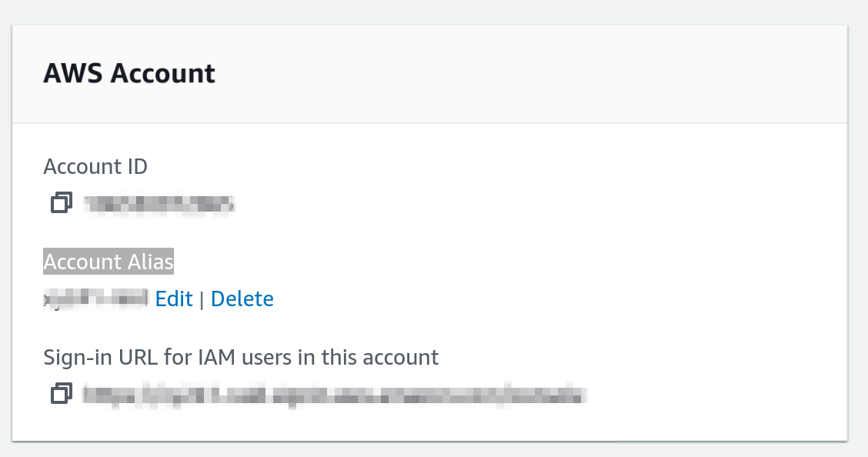Copy the IAM sign-in URL via its icon
Image resolution: width=868 pixels, height=457 pixels.
point(61,394)
